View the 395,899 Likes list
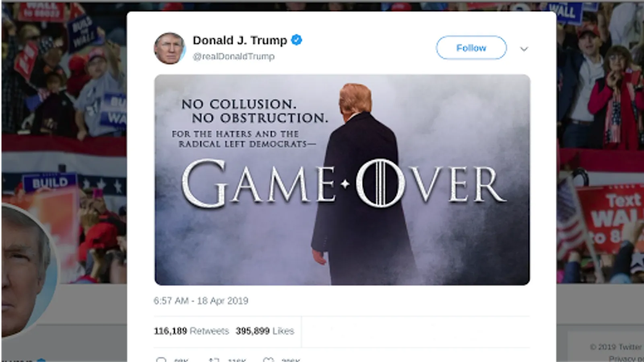Image resolution: width=644 pixels, height=362 pixels. (265, 331)
